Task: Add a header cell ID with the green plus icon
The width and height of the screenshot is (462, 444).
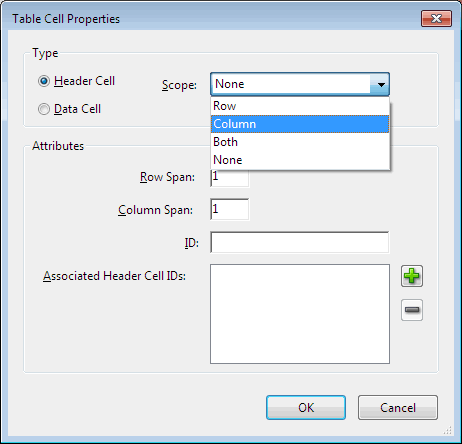Action: tap(412, 276)
